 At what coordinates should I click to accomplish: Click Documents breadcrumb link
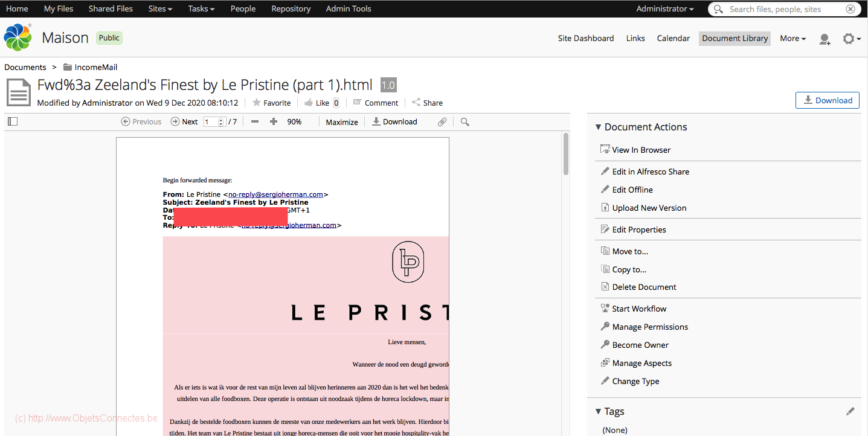point(25,67)
